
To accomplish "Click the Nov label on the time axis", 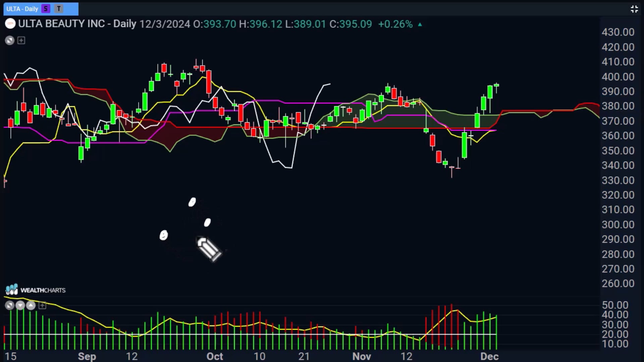I will click(362, 356).
